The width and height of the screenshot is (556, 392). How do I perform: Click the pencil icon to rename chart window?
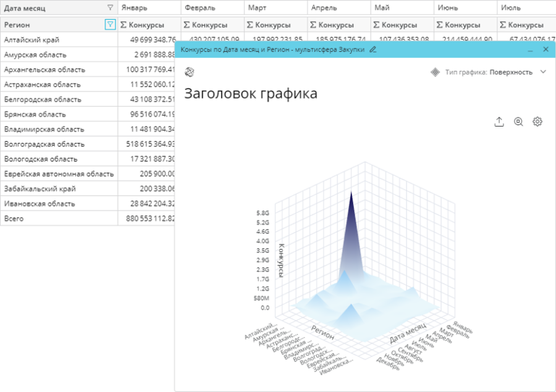coord(373,49)
